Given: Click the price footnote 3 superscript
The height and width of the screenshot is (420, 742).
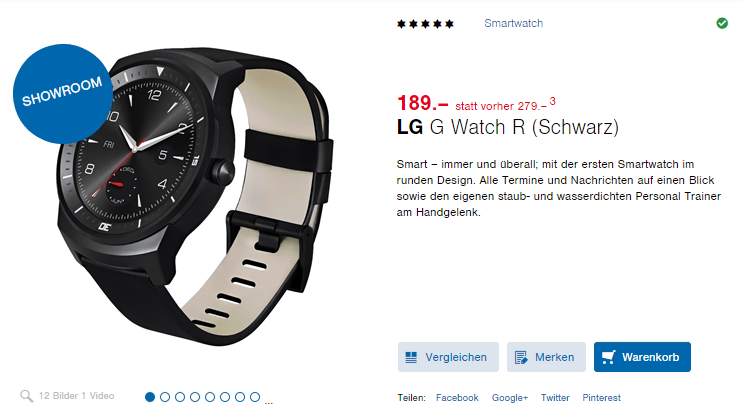Looking at the screenshot, I should [x=552, y=101].
